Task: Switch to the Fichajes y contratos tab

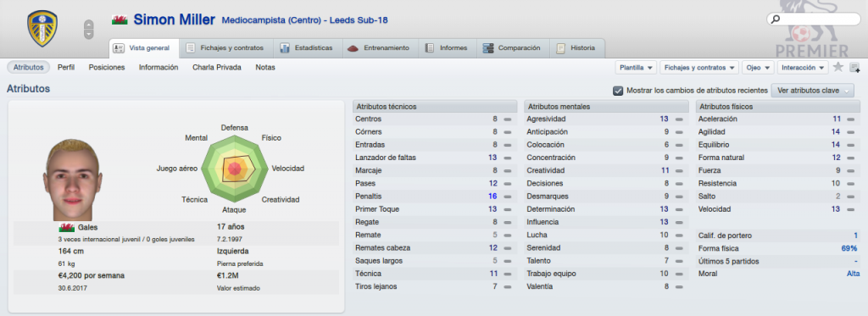Action: pos(227,48)
